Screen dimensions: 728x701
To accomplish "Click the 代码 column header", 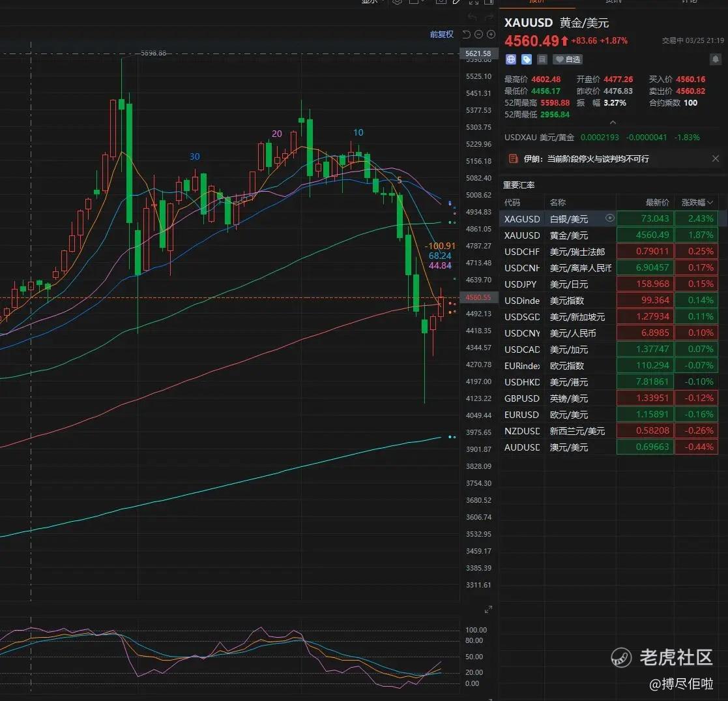I will (x=512, y=203).
